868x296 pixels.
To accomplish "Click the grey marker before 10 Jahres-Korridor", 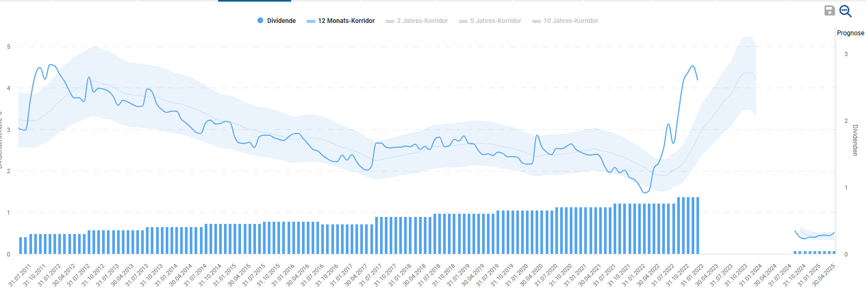I will point(536,21).
